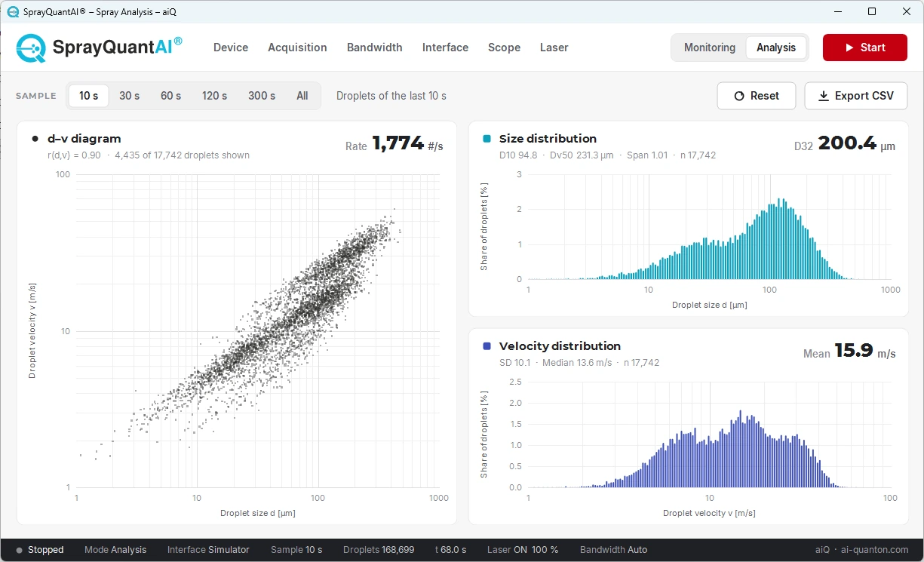Image resolution: width=924 pixels, height=562 pixels.
Task: Click the Stopped status label
Action: coord(46,550)
